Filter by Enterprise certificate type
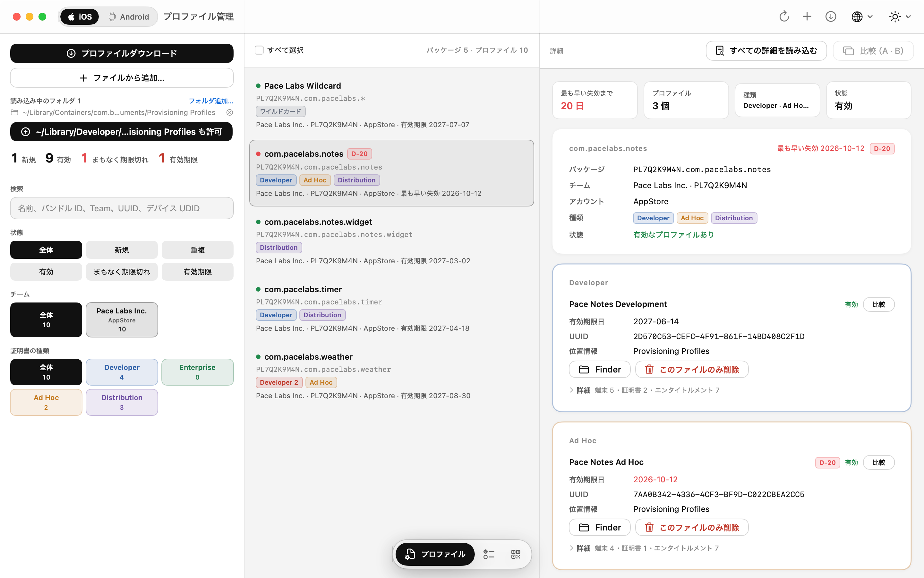This screenshot has height=578, width=924. click(x=197, y=372)
